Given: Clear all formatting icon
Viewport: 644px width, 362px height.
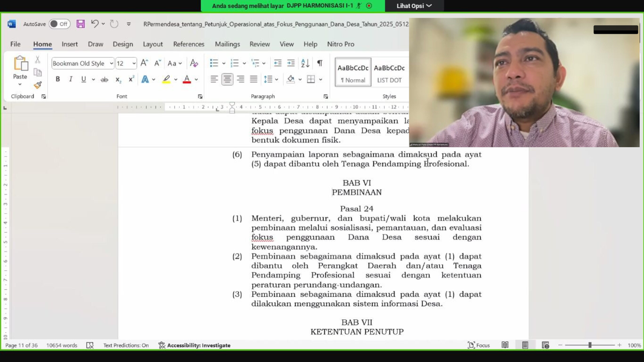Looking at the screenshot, I should pos(194,63).
